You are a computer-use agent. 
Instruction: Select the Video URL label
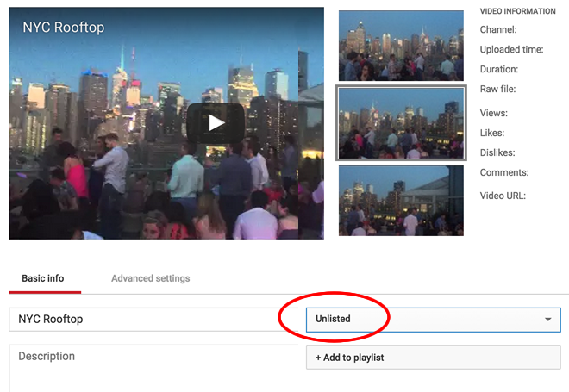(503, 196)
